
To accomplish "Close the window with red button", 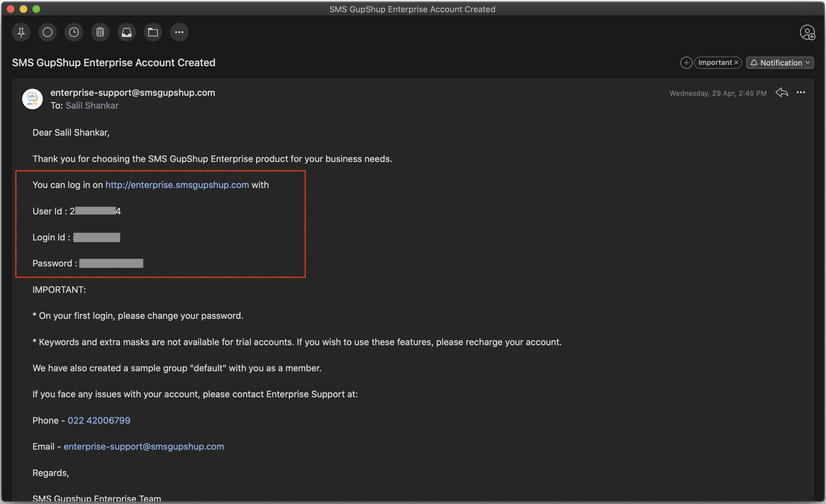I will 10,9.
